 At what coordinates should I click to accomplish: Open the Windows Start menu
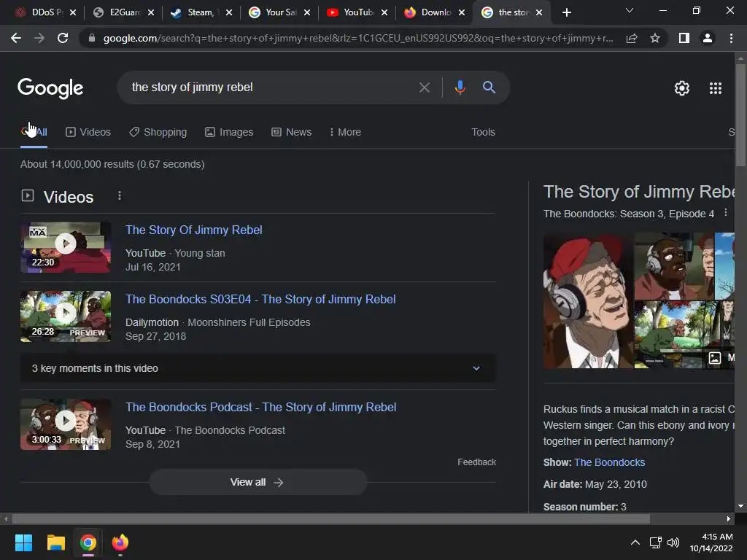23,542
